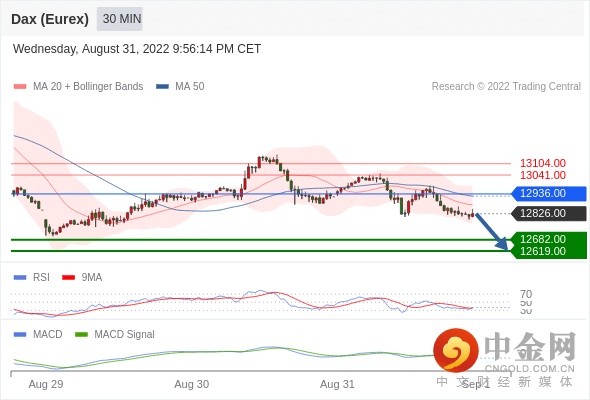
Task: Click the timestamp Wednesday, August 31, 2022
Action: pos(137,49)
